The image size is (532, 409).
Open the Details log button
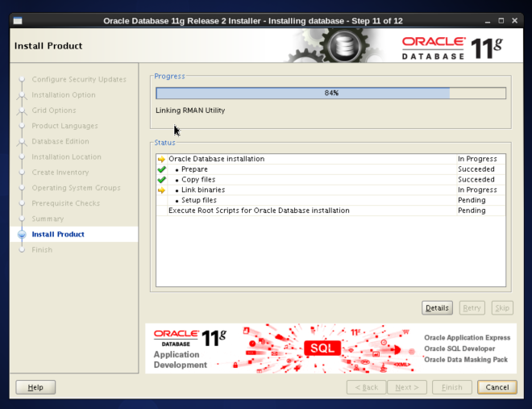(x=437, y=307)
